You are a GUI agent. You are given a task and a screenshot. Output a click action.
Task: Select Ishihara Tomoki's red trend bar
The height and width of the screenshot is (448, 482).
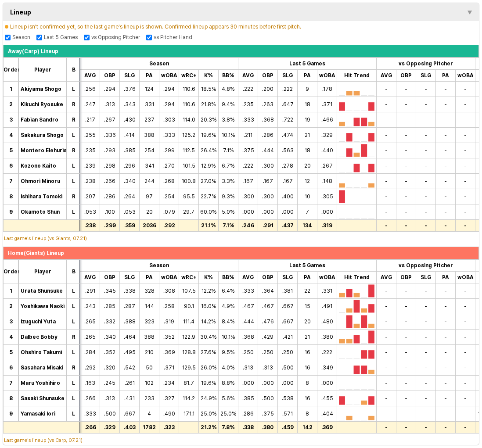coord(342,197)
